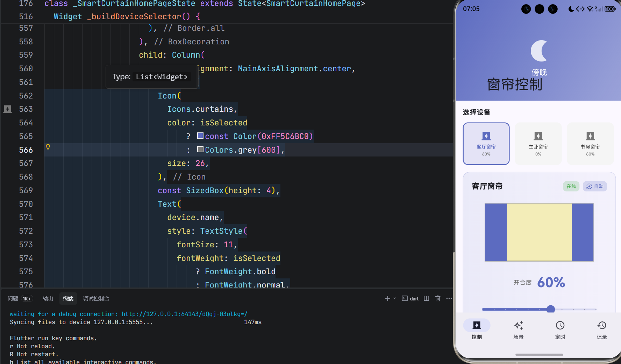Select the dart terminal entry
The height and width of the screenshot is (364, 621).
tap(410, 298)
